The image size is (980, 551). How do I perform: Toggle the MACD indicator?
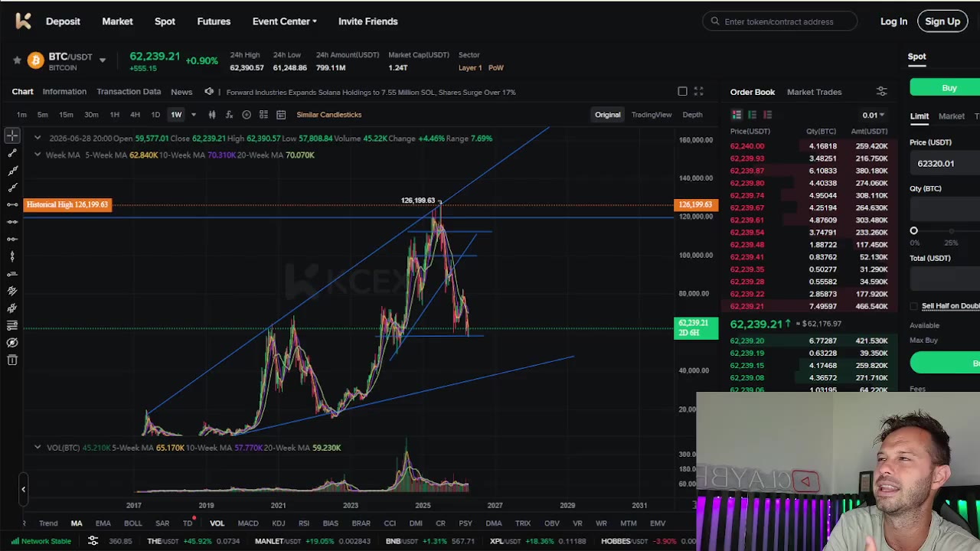248,523
